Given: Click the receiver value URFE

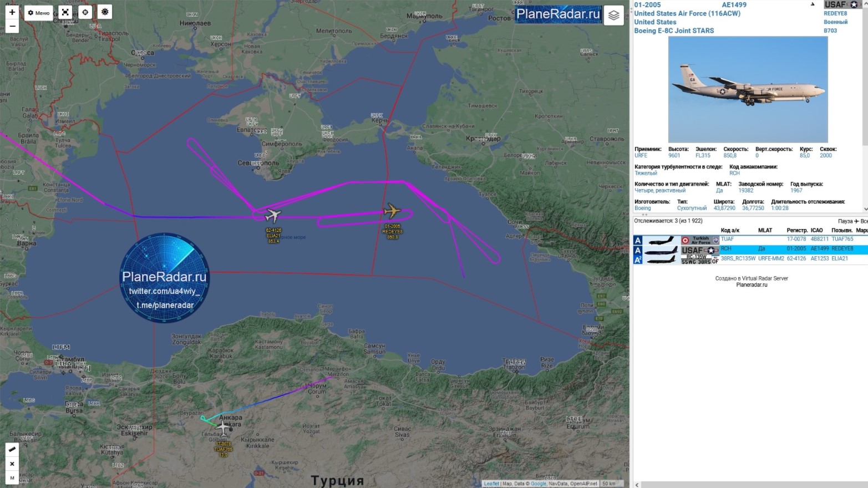Looking at the screenshot, I should 641,156.
